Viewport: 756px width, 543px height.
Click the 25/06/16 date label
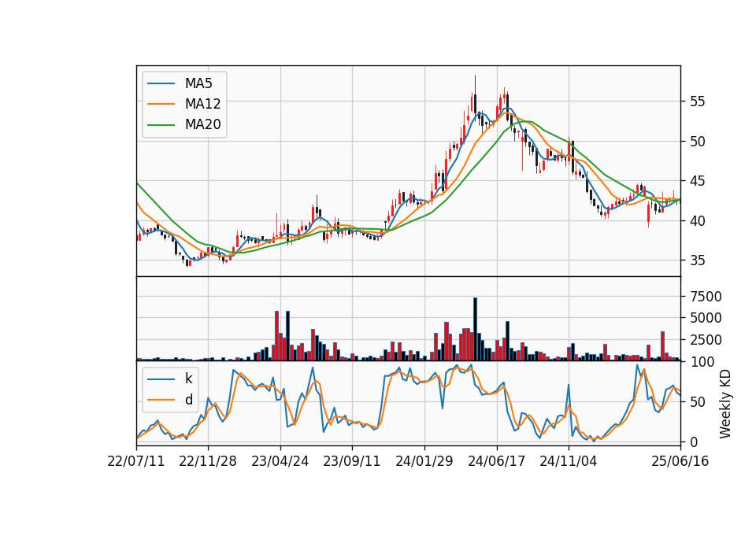(x=680, y=461)
